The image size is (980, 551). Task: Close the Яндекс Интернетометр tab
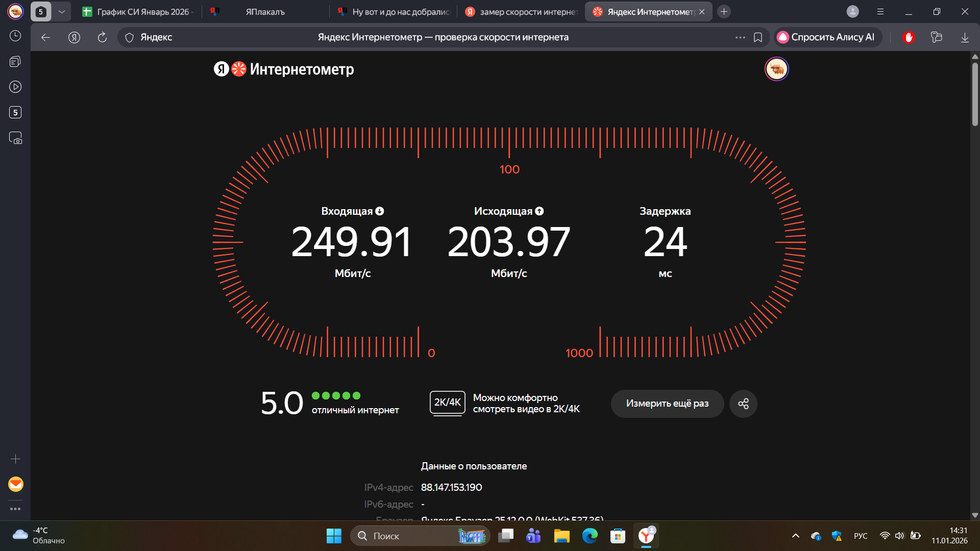[702, 12]
